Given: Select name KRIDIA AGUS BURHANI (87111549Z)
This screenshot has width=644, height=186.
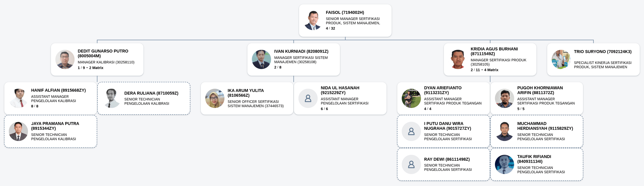Looking at the screenshot, I should [494, 51].
